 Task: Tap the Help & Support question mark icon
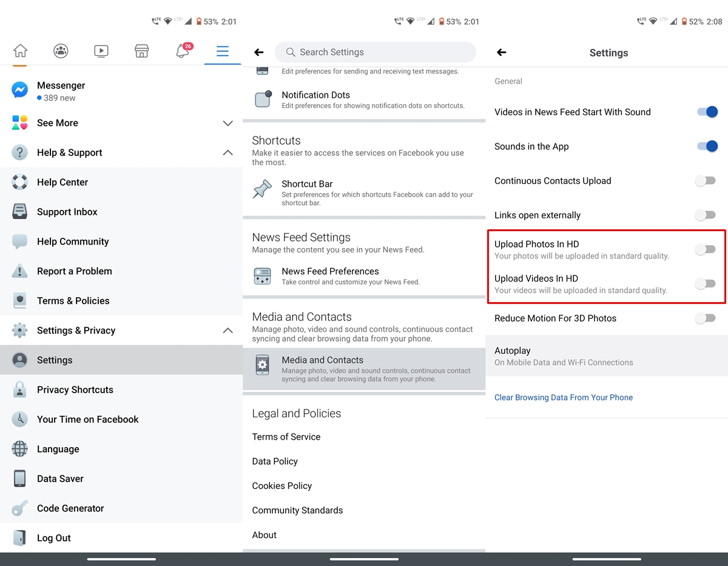[x=20, y=152]
